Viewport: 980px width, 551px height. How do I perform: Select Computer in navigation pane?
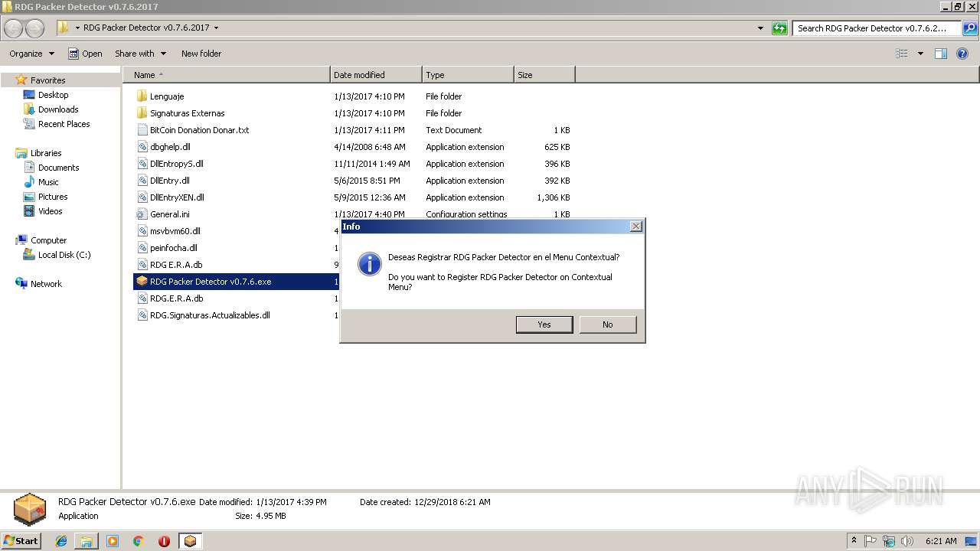(48, 240)
